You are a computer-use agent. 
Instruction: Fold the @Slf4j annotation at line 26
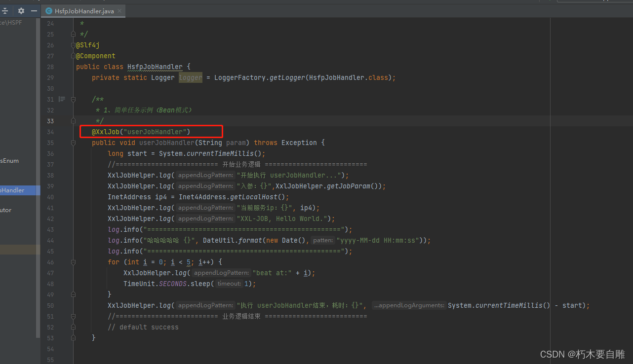(x=73, y=45)
